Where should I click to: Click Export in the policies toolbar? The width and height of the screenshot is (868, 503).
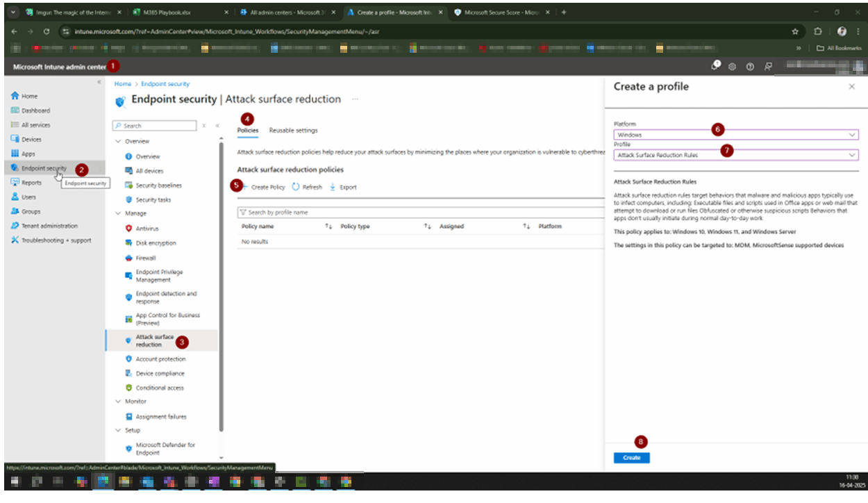pos(343,187)
